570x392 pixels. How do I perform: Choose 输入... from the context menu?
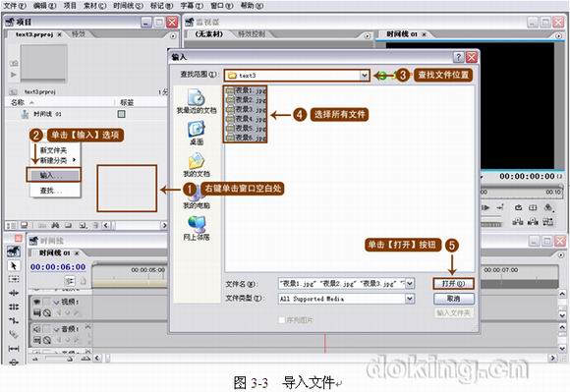coord(53,175)
